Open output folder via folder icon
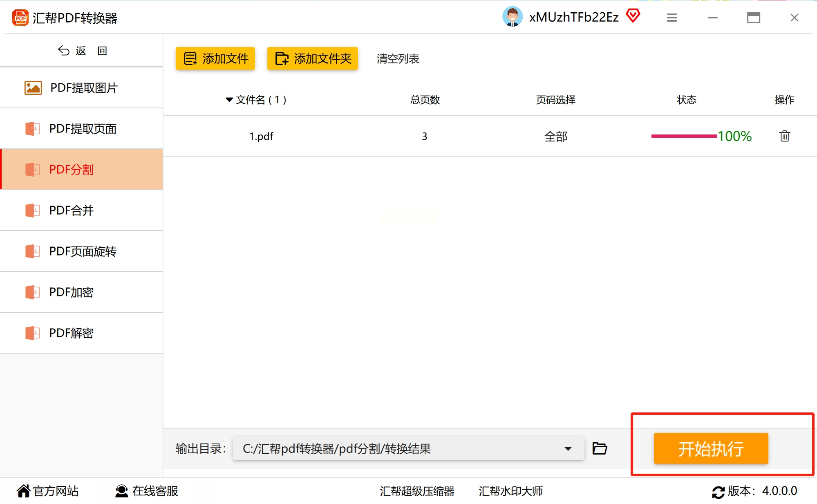The image size is (817, 504). [x=599, y=448]
